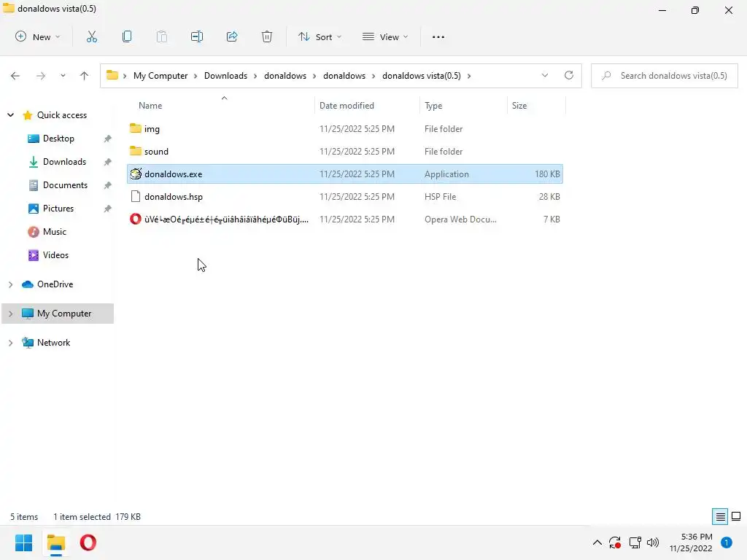Switch to large thumbnails view icon

(736, 517)
